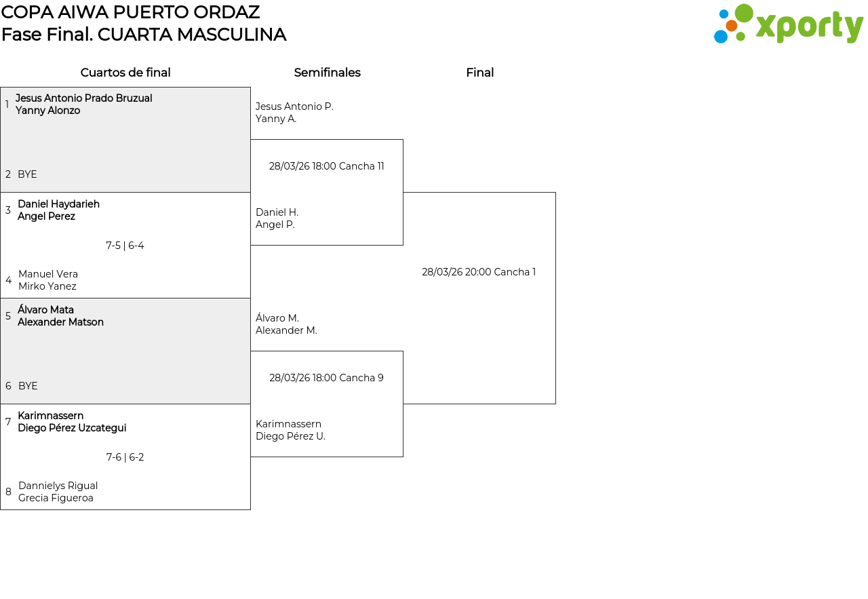Image resolution: width=868 pixels, height=599 pixels.
Task: Open the Diego Pérez Uzcategui quarterfinal team
Action: pyautogui.click(x=72, y=422)
